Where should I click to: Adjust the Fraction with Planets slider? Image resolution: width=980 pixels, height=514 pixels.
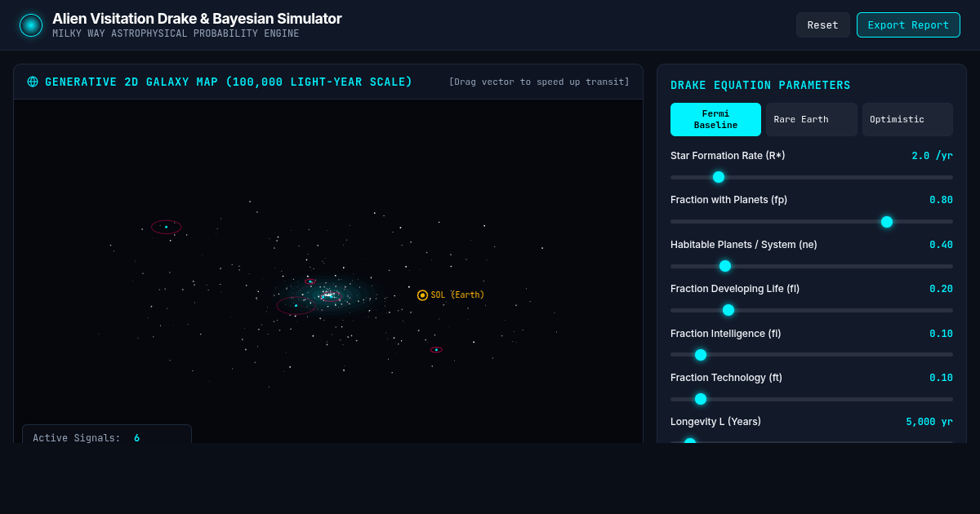pos(812,222)
